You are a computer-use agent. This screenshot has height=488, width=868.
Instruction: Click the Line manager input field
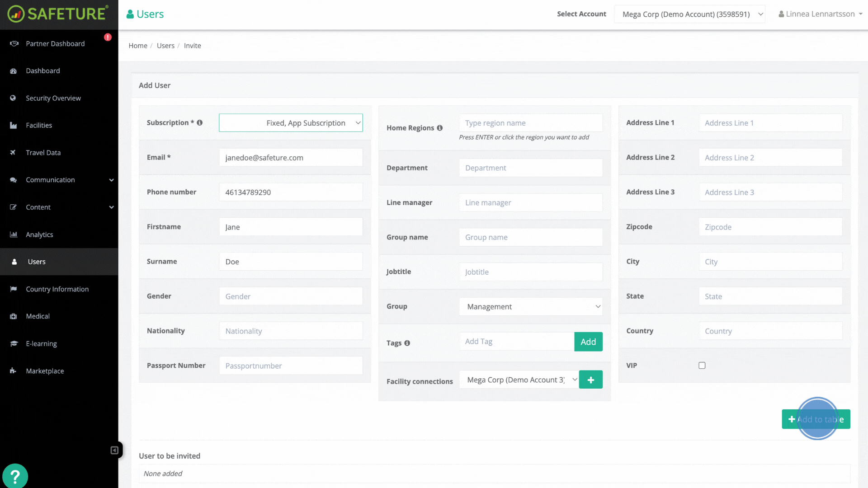click(x=530, y=202)
